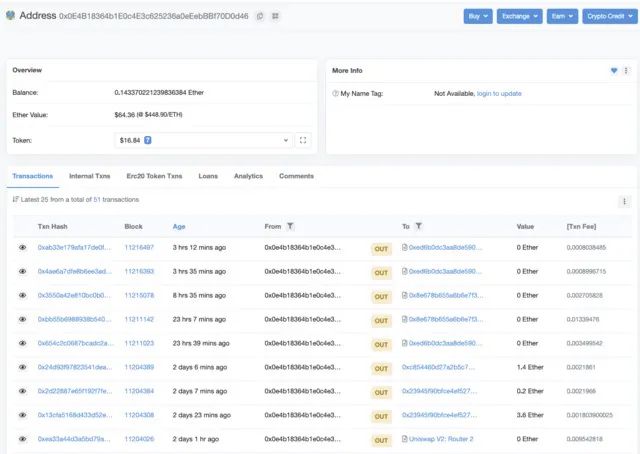Screen dimensions: 640x454
Task: Click the contract icon in the 8 hrs 35 mins ago row
Action: tap(404, 295)
